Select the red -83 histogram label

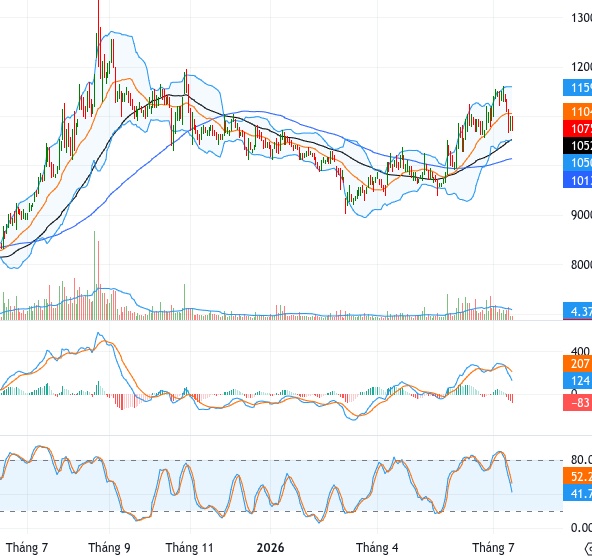577,402
